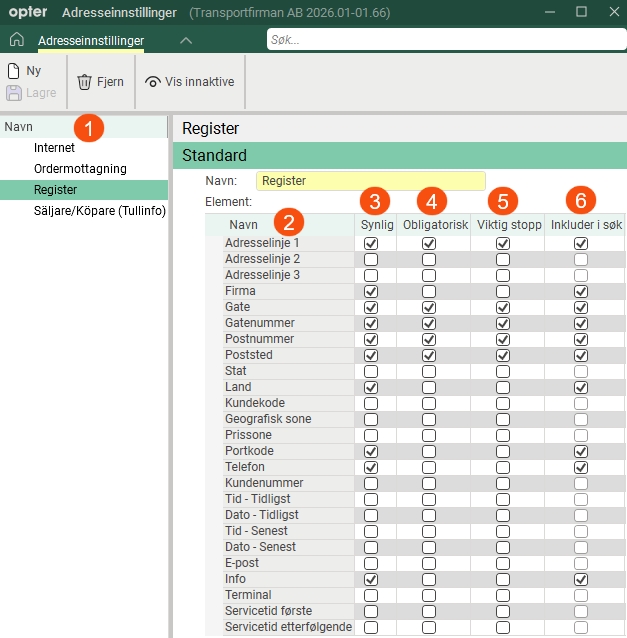Click the Vis innaktive eye icon
The width and height of the screenshot is (627, 638).
point(153,82)
